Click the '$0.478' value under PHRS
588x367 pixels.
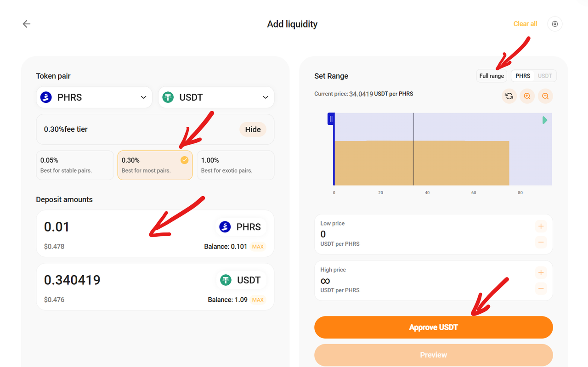[x=54, y=247]
